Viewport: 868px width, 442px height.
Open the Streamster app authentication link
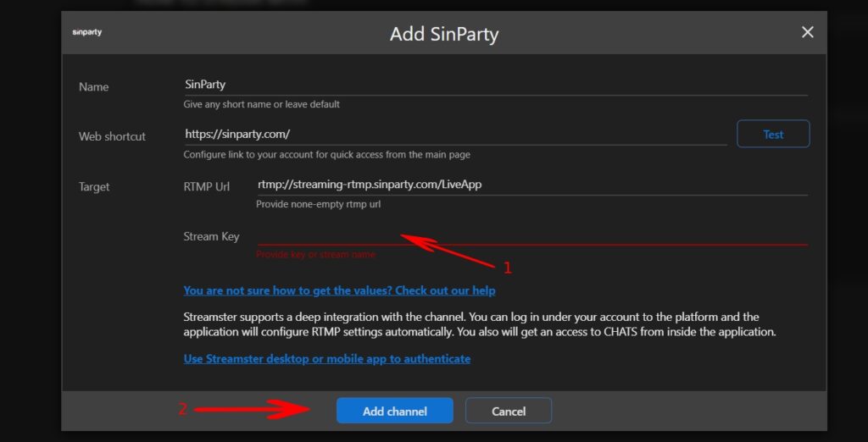(326, 359)
